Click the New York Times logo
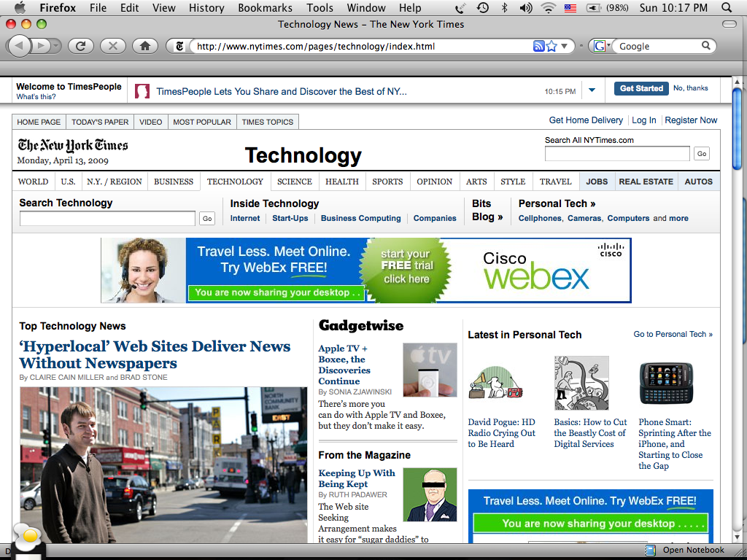The height and width of the screenshot is (560, 747). tap(73, 145)
